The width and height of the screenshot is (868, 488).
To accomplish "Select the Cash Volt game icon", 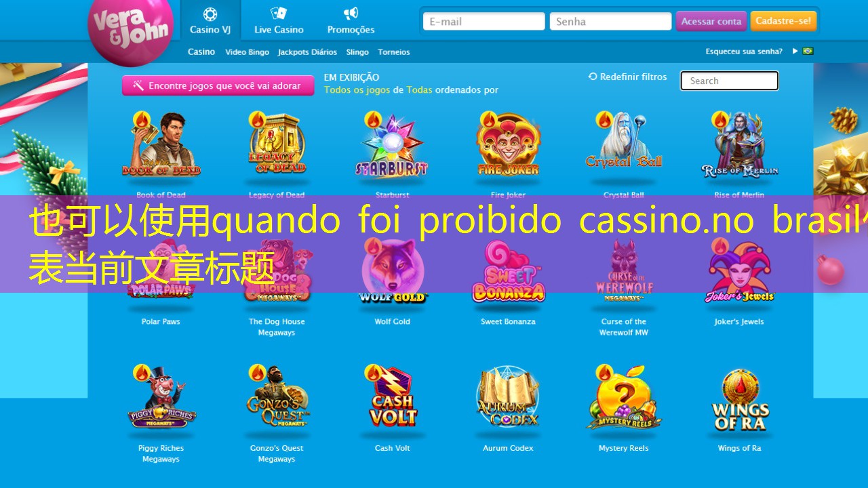I will 392,398.
